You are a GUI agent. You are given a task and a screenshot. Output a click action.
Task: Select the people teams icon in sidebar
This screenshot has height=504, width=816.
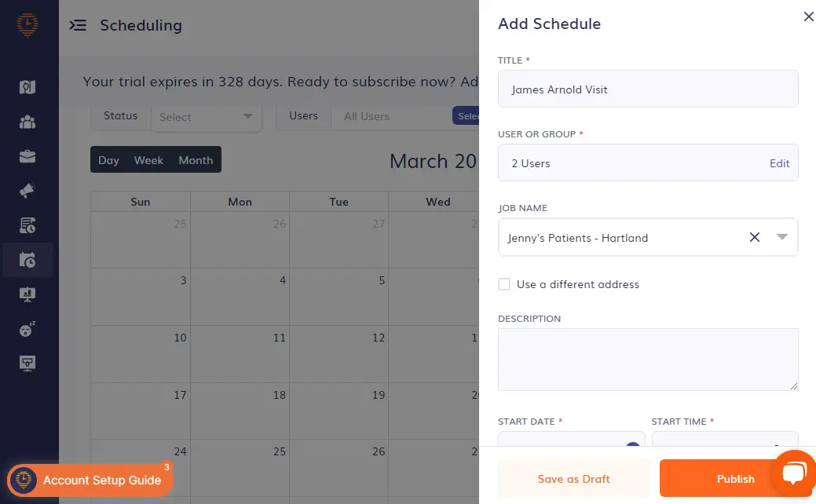coord(28,122)
